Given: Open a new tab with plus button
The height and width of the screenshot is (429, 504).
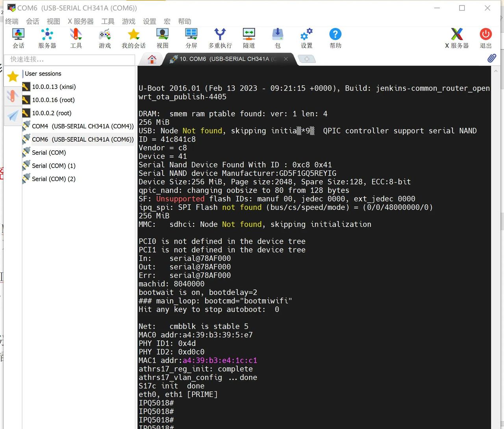Looking at the screenshot, I should [307, 59].
